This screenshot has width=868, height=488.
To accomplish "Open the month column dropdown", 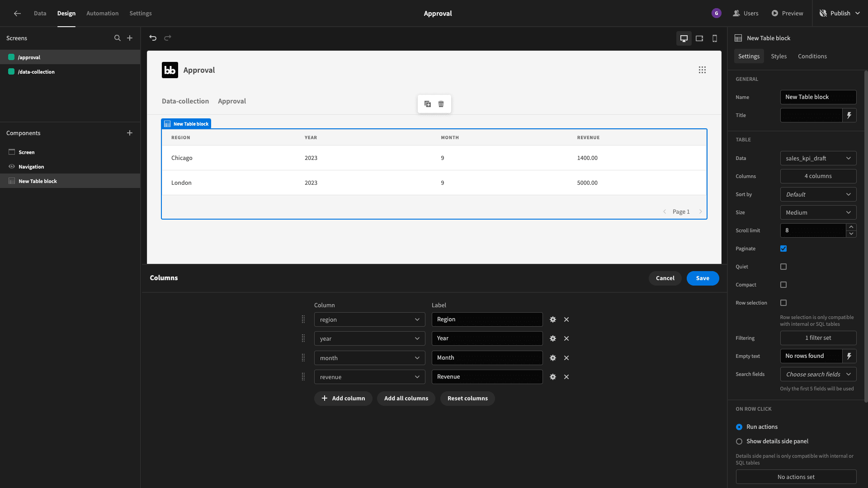I will pyautogui.click(x=370, y=358).
